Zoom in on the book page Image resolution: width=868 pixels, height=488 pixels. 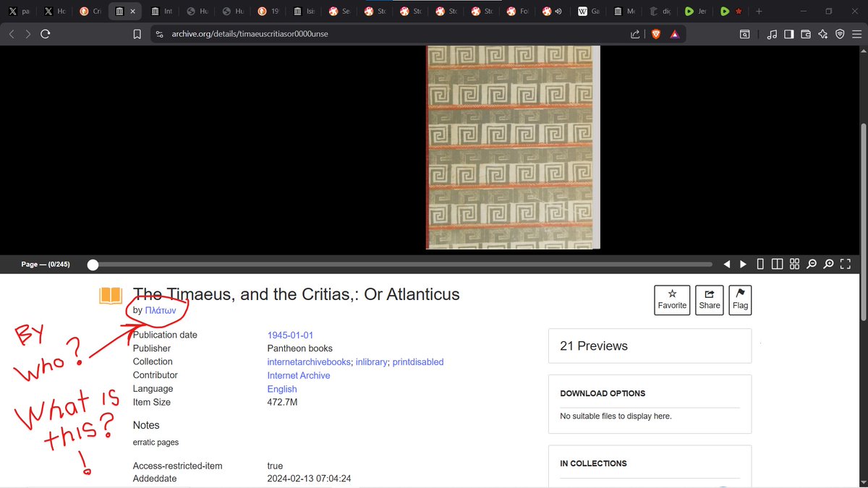coord(829,265)
